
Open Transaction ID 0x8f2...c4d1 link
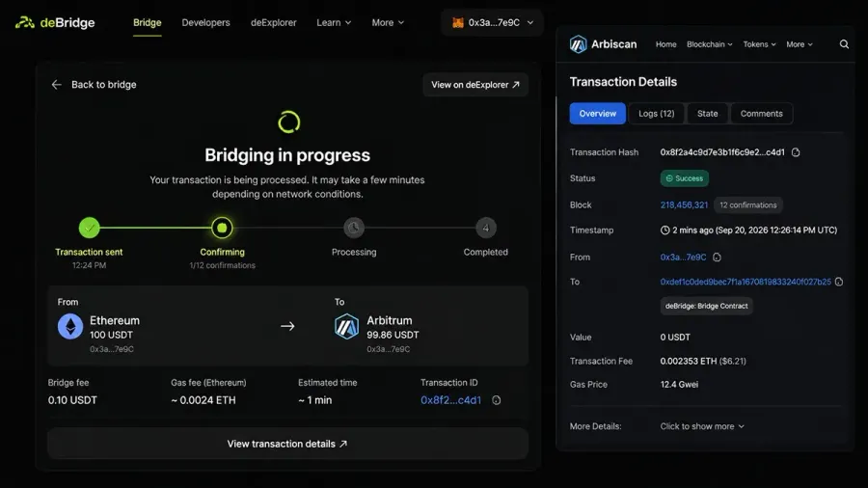click(450, 400)
